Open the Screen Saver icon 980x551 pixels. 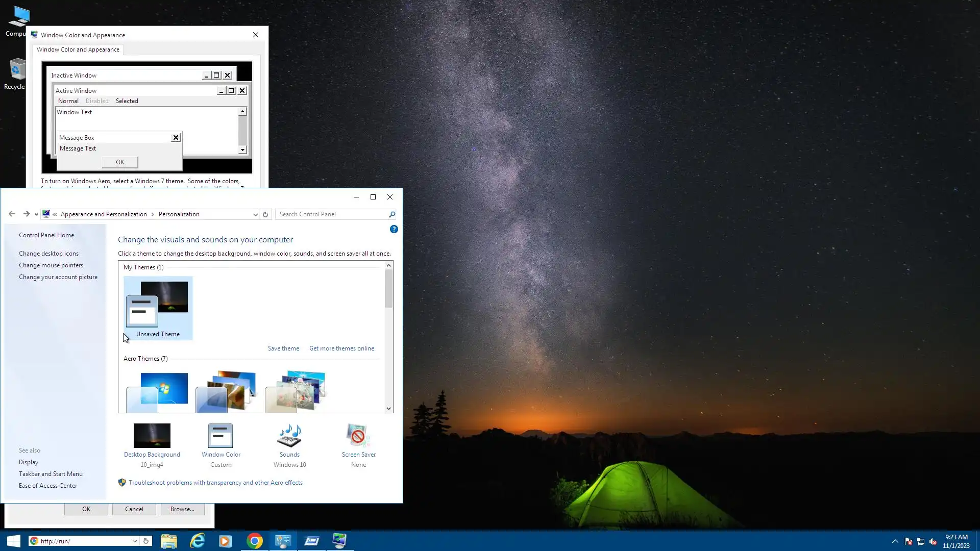click(x=358, y=436)
